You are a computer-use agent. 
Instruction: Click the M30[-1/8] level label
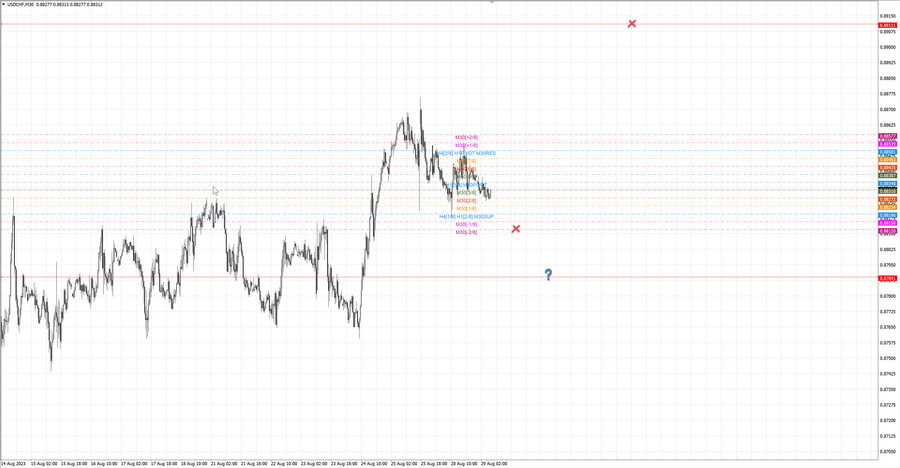[466, 224]
